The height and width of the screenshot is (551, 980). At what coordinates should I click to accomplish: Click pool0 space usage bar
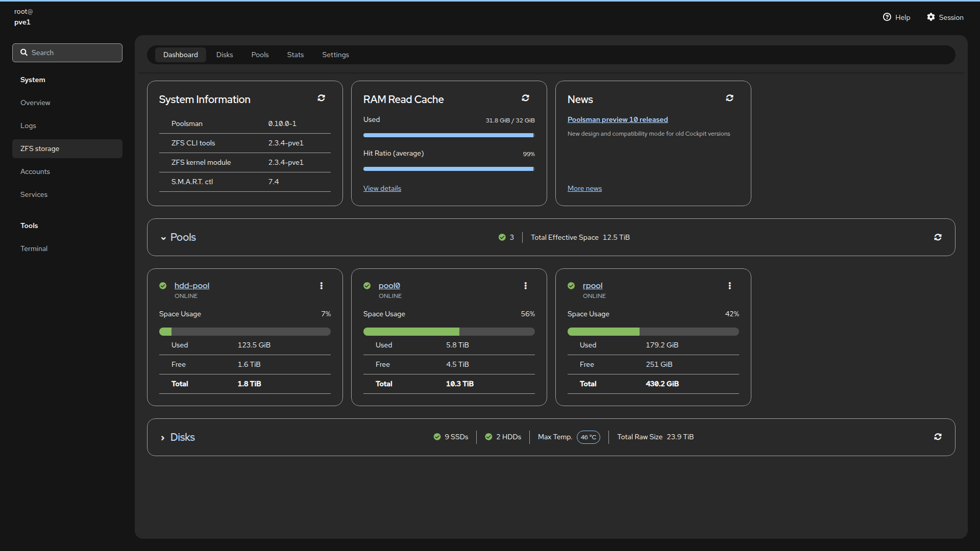pyautogui.click(x=449, y=332)
